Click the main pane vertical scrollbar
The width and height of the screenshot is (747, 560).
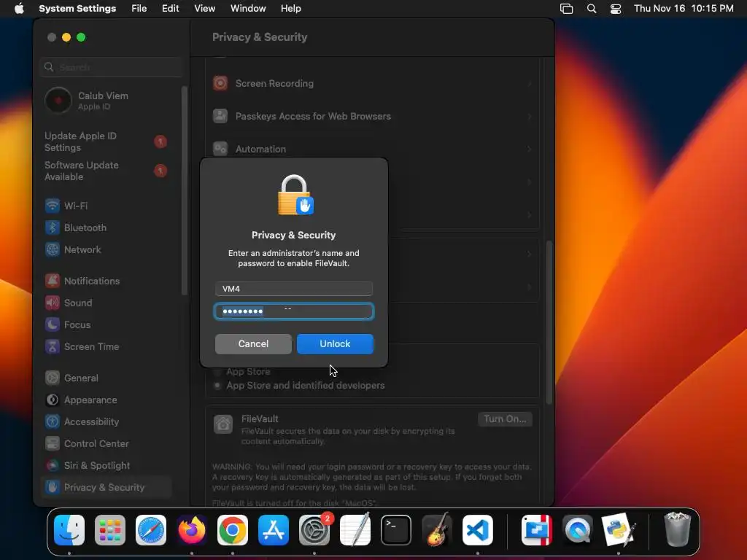[x=549, y=322]
